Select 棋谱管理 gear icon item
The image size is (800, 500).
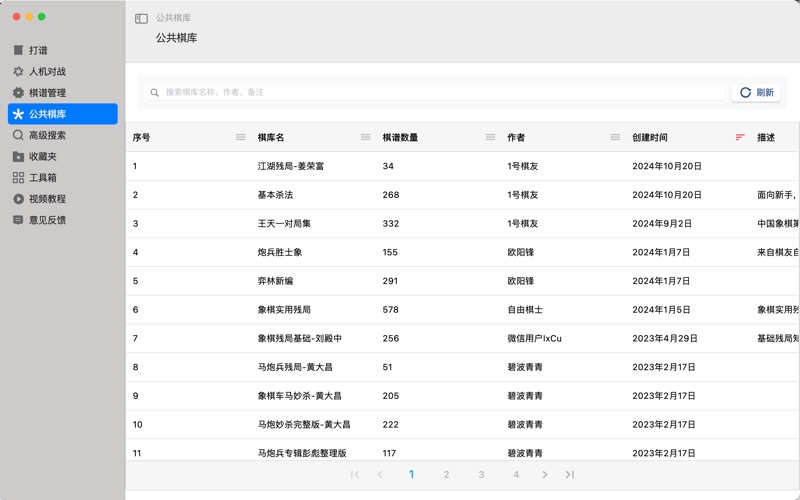46,93
